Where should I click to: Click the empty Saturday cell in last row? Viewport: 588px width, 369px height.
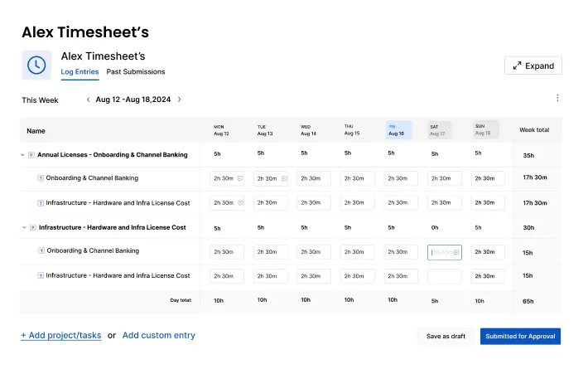click(445, 276)
